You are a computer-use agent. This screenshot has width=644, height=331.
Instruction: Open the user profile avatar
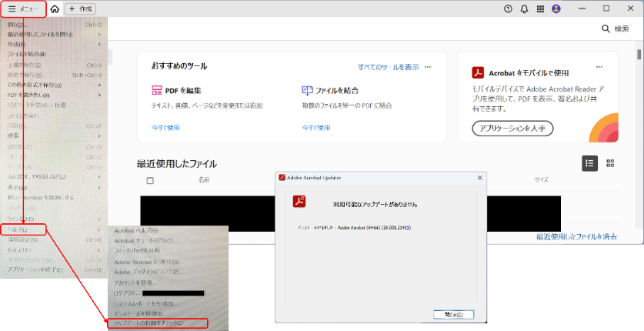pos(556,8)
